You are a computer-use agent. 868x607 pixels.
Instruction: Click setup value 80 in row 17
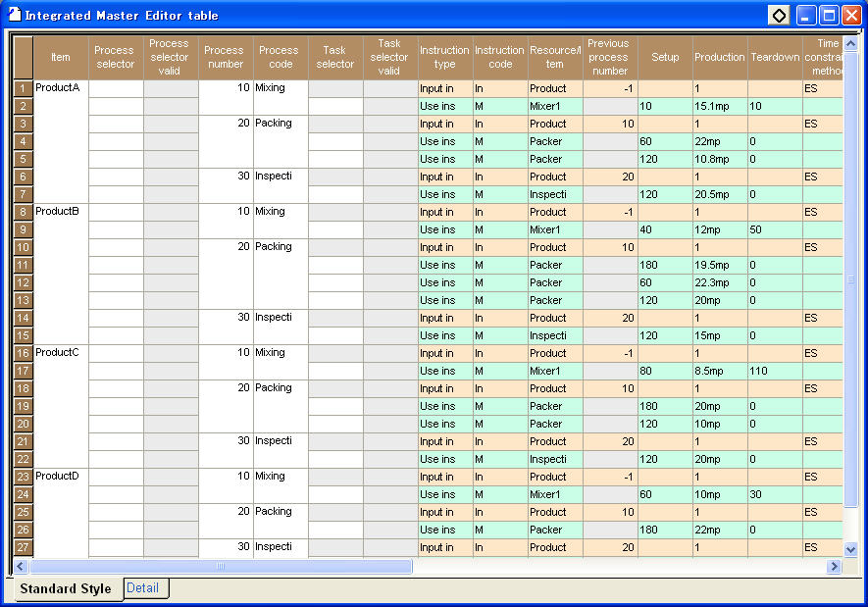pos(665,371)
